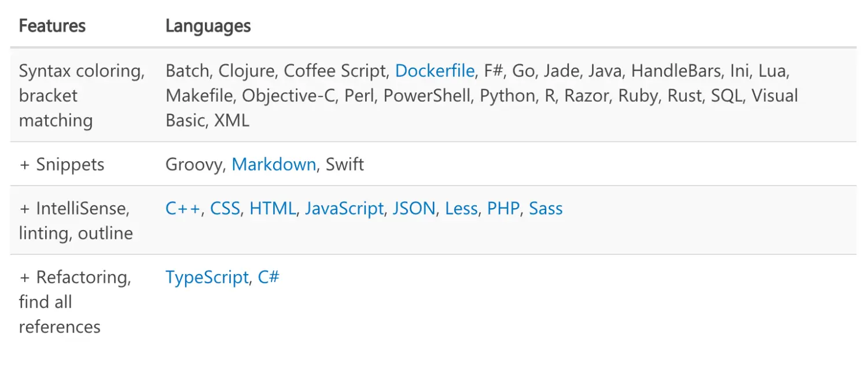Click the CSS link
This screenshot has width=868, height=370.
click(225, 209)
